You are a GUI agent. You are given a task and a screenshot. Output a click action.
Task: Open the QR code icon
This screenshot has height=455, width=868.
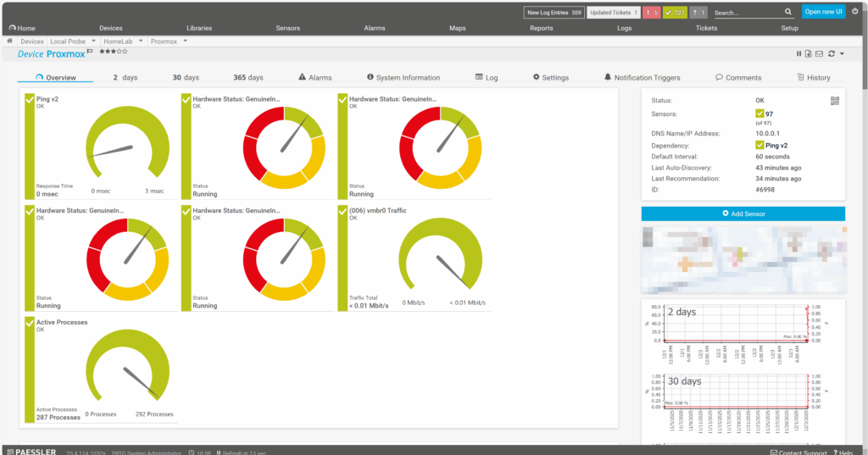(x=835, y=101)
